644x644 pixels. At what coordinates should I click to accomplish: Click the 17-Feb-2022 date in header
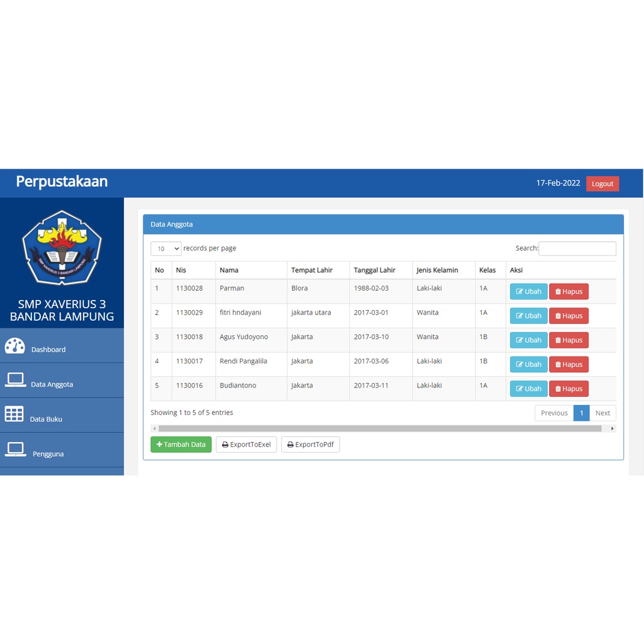[558, 183]
